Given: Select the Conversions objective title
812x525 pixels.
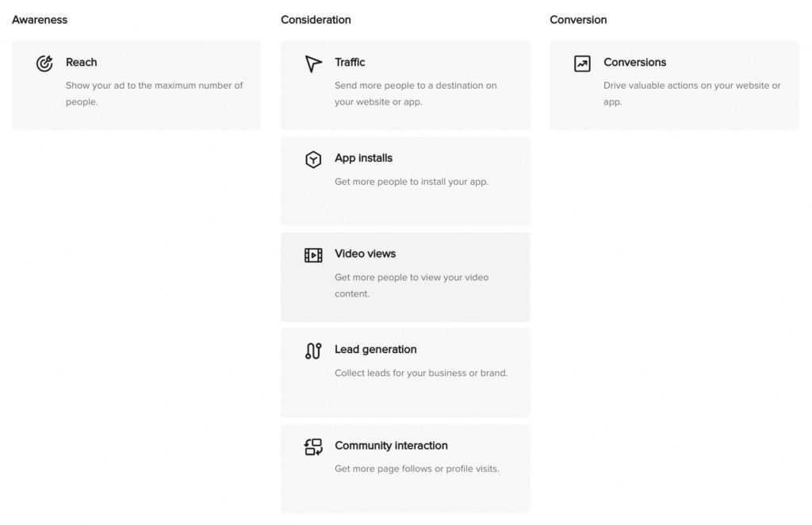Looking at the screenshot, I should click(634, 62).
